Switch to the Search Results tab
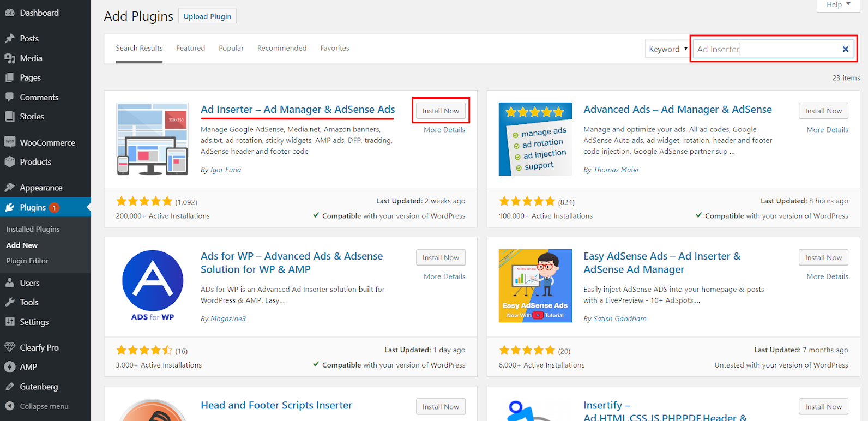This screenshot has height=421, width=868. [x=139, y=48]
